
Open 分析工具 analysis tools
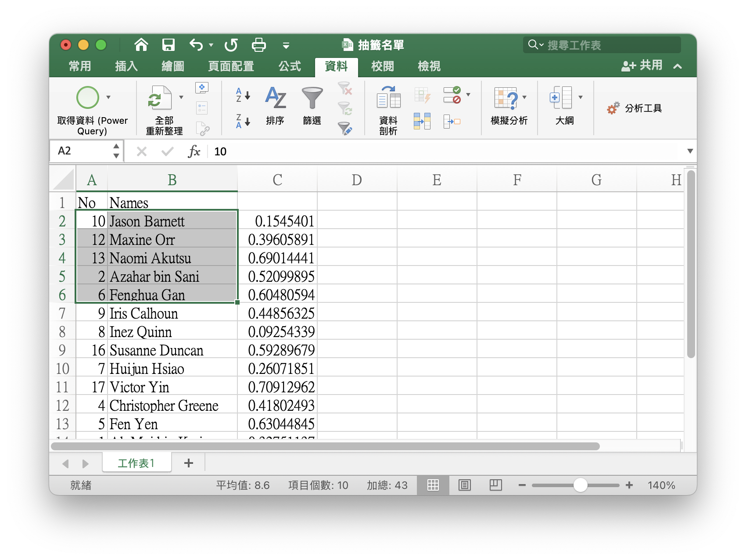635,108
